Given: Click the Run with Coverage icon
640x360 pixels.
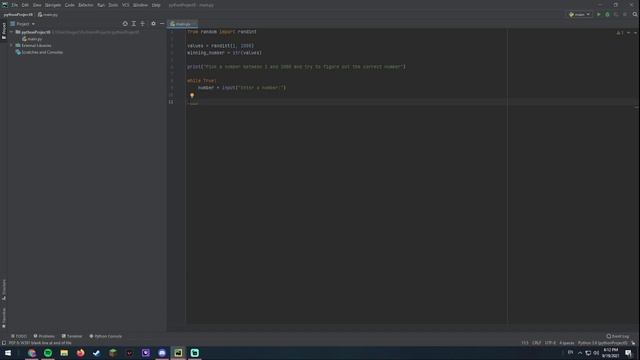Looking at the screenshot, I should [616, 14].
